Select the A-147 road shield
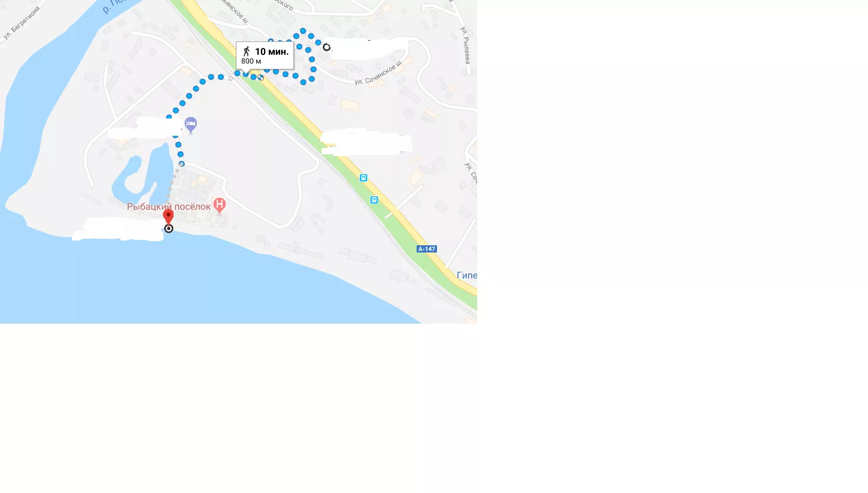The width and height of the screenshot is (868, 493). 426,249
